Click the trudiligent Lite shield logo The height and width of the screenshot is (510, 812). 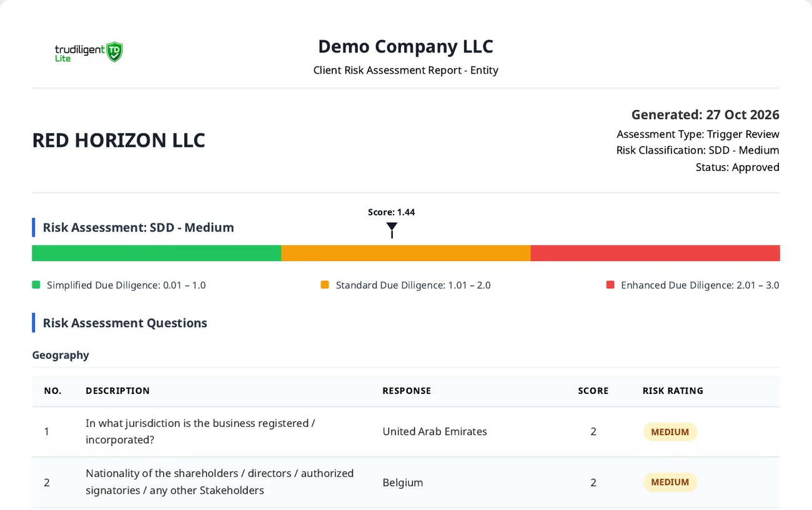click(x=89, y=52)
